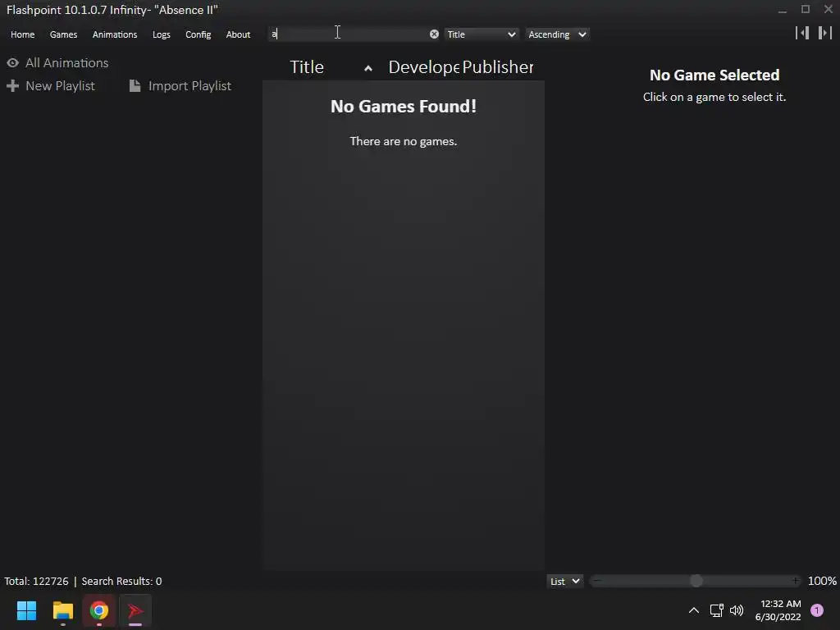
Task: Click the Flashpoint taskbar icon
Action: tap(135, 610)
